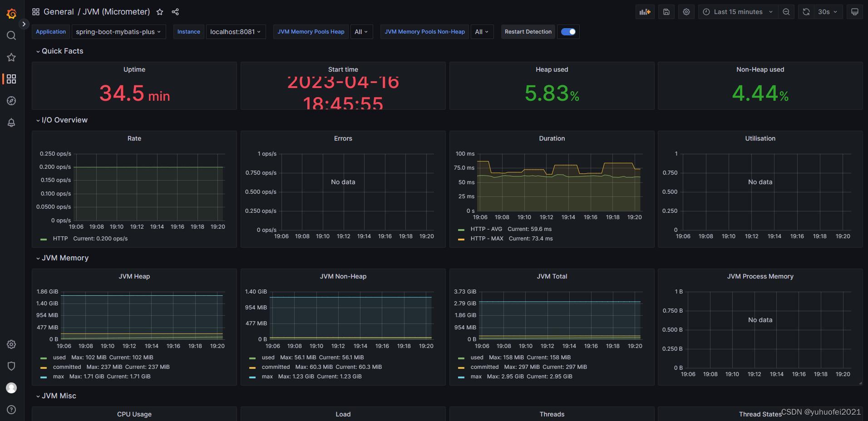Viewport: 868px width, 421px height.
Task: Open Dashboards icon in sidebar
Action: tap(11, 79)
